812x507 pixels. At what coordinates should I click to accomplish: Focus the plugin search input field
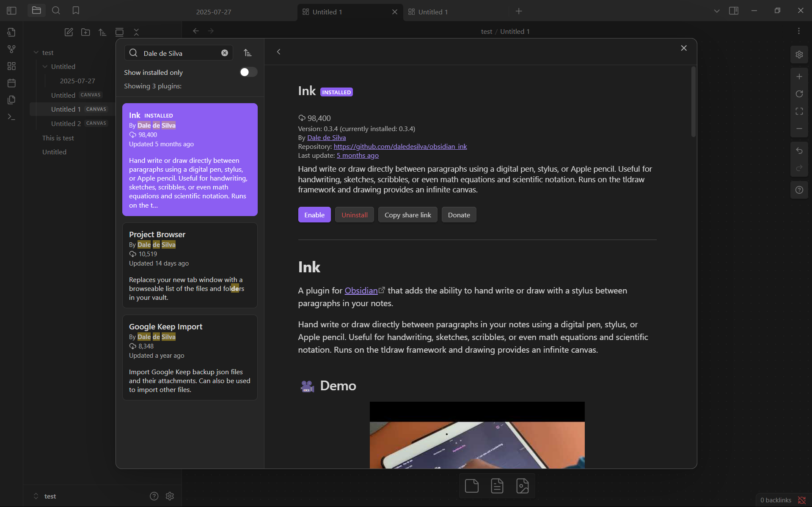click(180, 53)
